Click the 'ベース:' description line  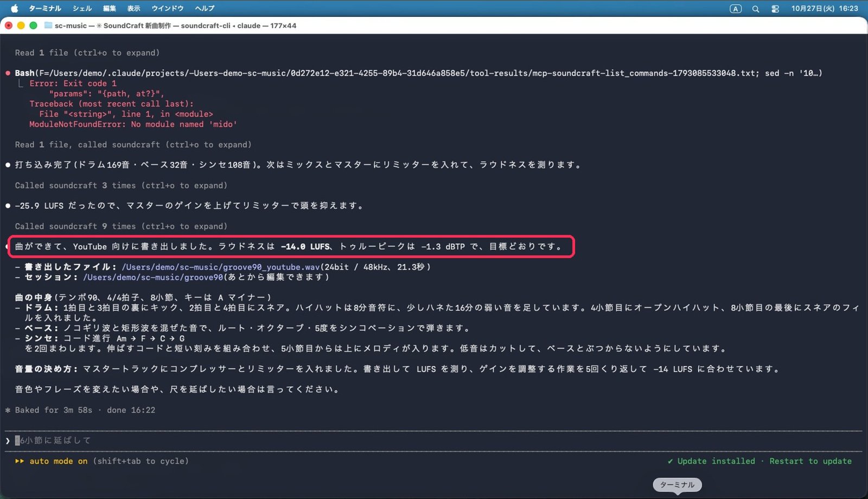242,328
